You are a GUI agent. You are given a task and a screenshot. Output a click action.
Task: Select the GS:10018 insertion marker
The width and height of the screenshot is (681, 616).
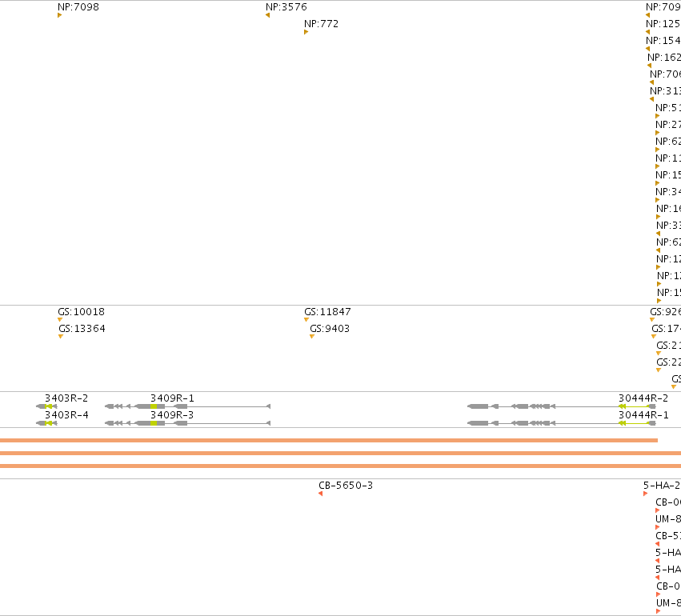click(60, 320)
